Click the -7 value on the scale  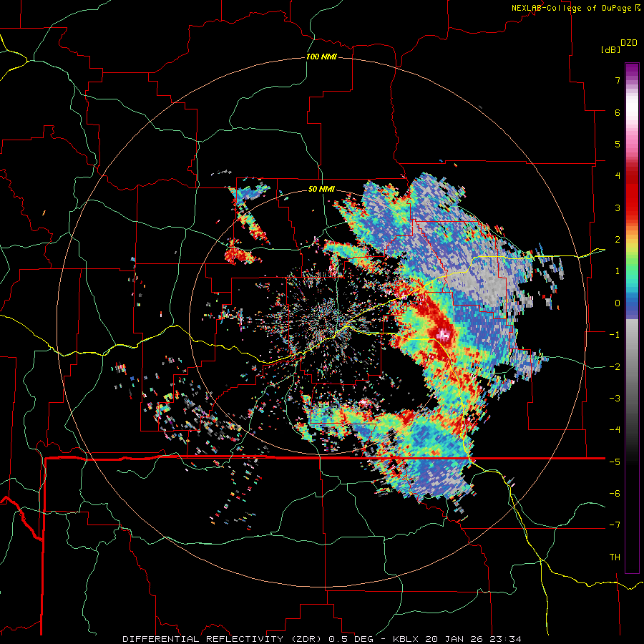tap(615, 525)
